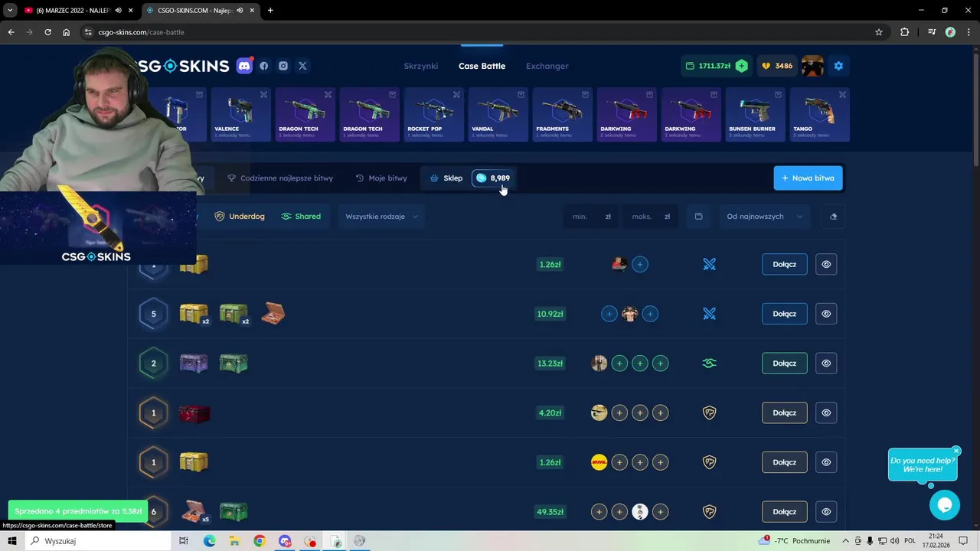This screenshot has height=551, width=980.
Task: Clear filters with the eraser icon
Action: point(834,217)
